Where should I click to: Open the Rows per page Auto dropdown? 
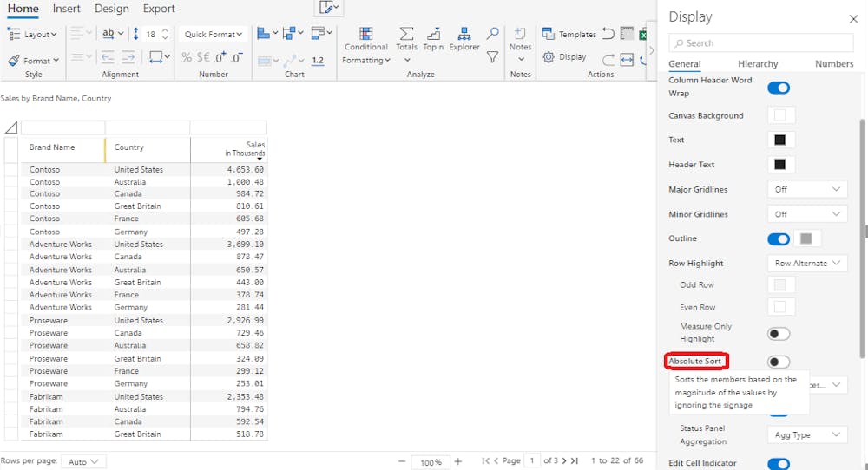83,461
